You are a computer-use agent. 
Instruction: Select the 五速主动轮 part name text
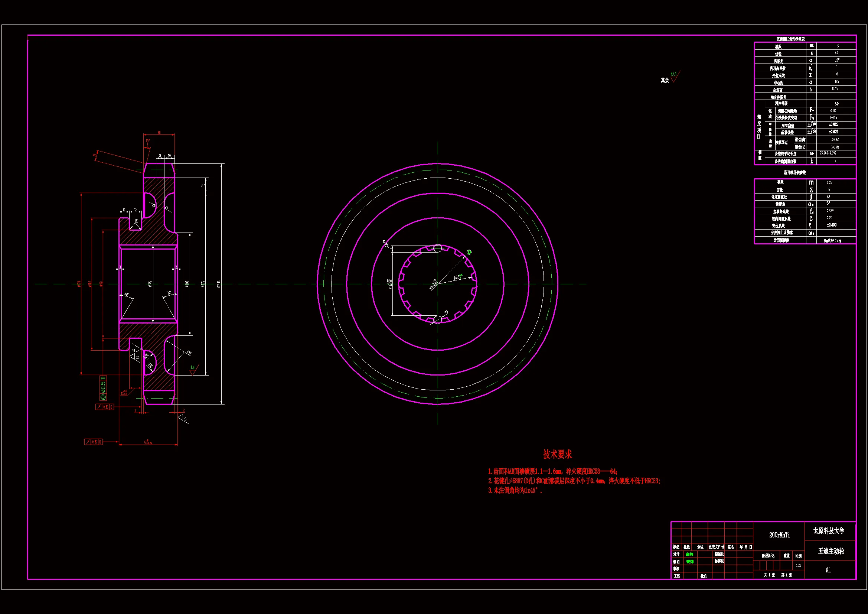coord(831,551)
